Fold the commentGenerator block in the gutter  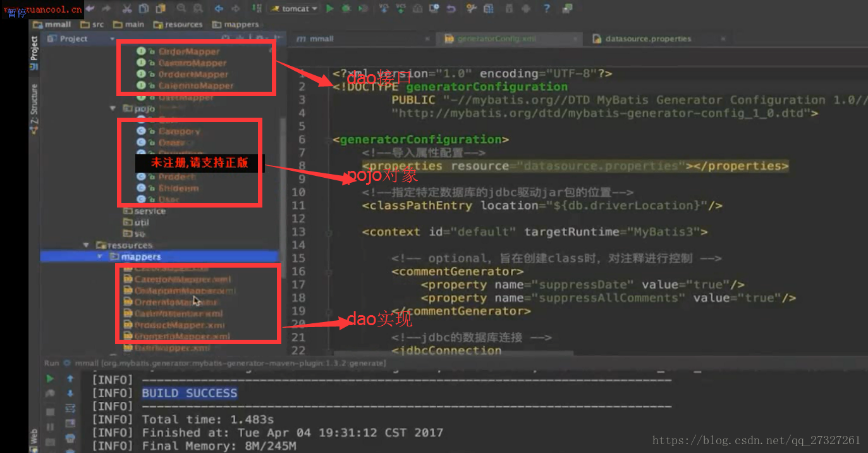tap(328, 272)
